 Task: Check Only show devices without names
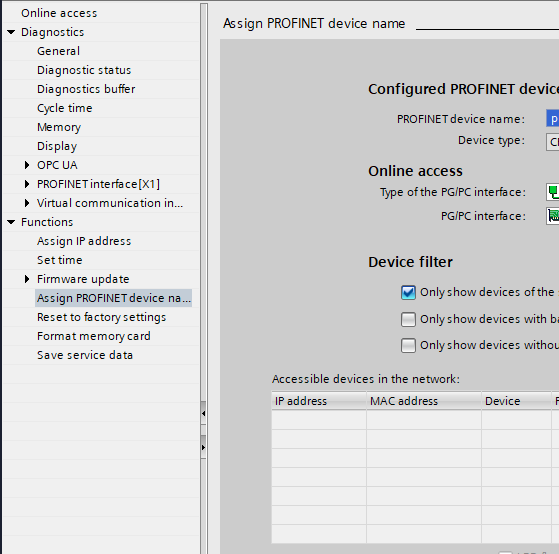(x=408, y=345)
